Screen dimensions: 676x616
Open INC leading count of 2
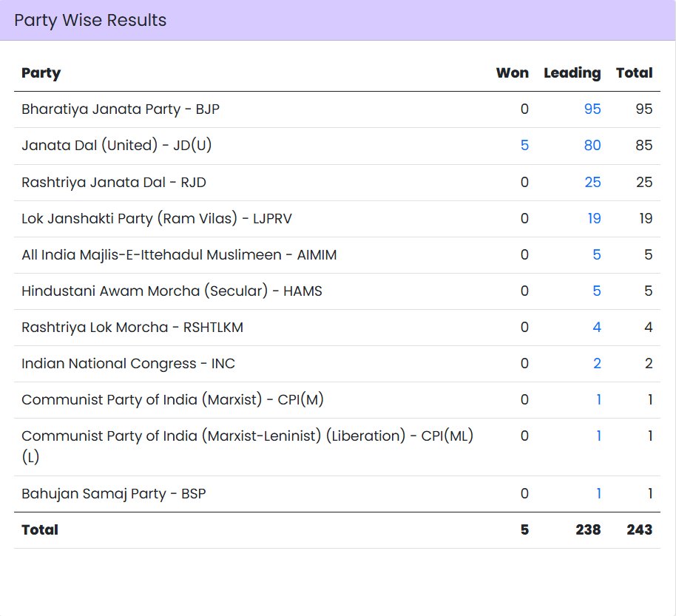596,362
